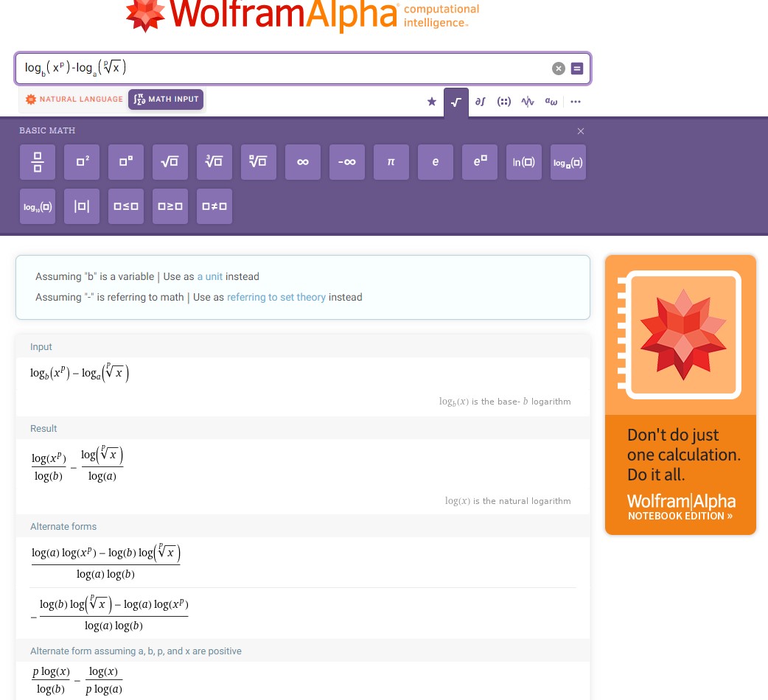Select the Input pod heading

coord(41,347)
